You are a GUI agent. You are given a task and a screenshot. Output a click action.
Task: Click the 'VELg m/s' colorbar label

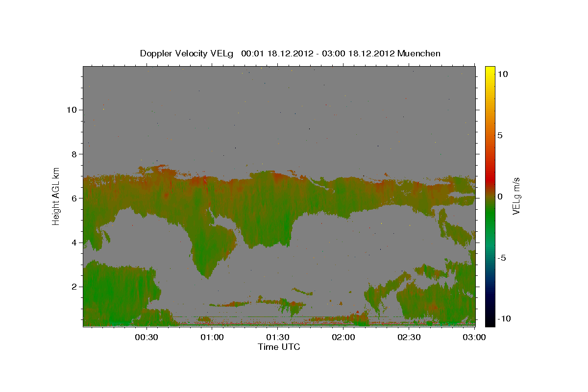516,196
